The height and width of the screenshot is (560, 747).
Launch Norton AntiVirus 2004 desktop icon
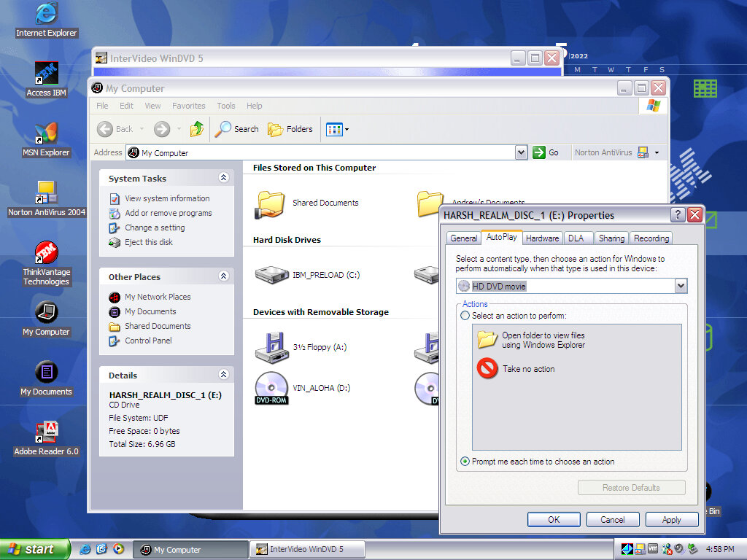point(47,193)
